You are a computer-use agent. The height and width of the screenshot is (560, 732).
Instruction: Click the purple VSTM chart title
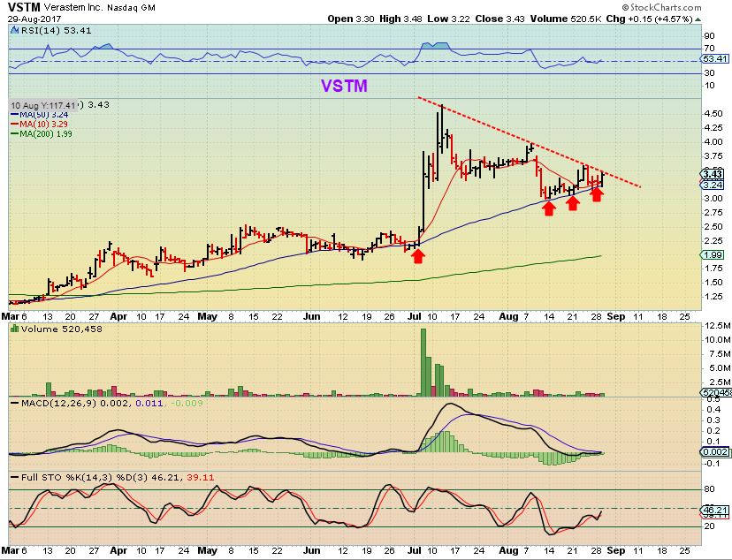click(x=344, y=86)
